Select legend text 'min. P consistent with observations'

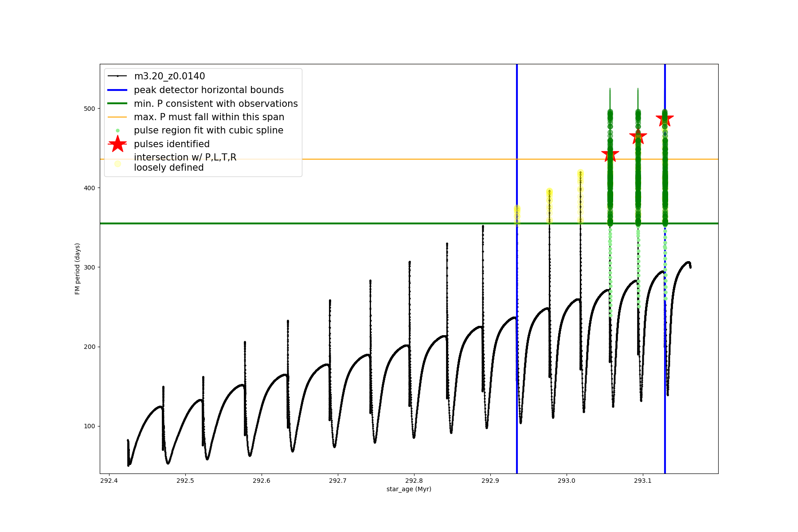[216, 103]
